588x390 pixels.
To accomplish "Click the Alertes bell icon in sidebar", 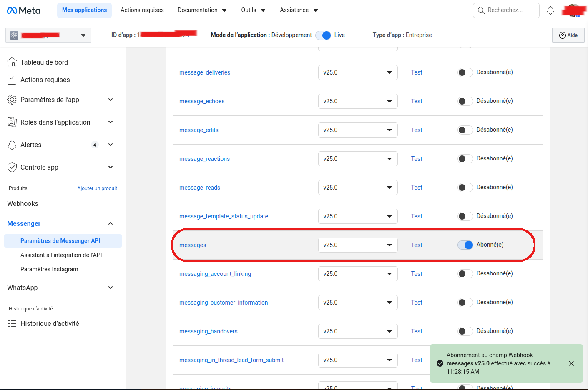I will tap(12, 145).
